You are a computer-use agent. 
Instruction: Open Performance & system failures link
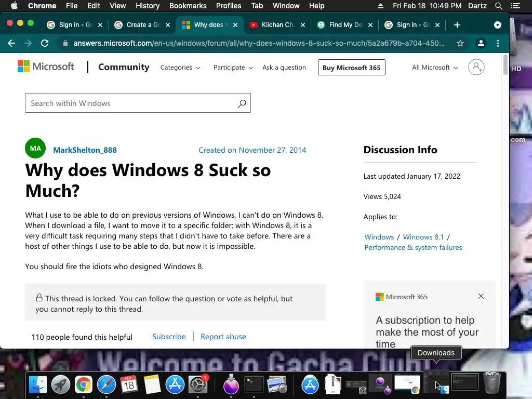point(413,247)
